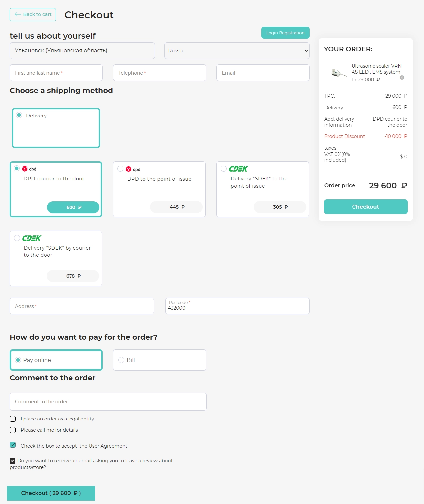Open the User Agreement link

tap(103, 446)
